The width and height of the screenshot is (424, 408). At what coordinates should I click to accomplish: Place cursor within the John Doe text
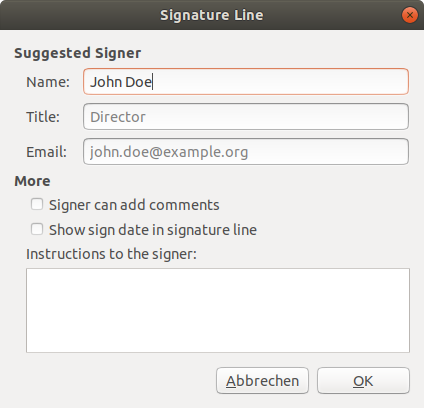point(121,82)
